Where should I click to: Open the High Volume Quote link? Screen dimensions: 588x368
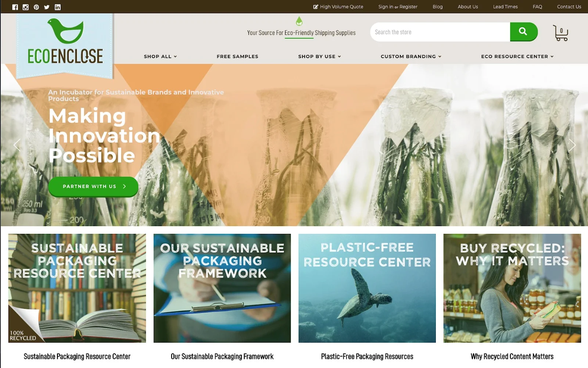(338, 7)
